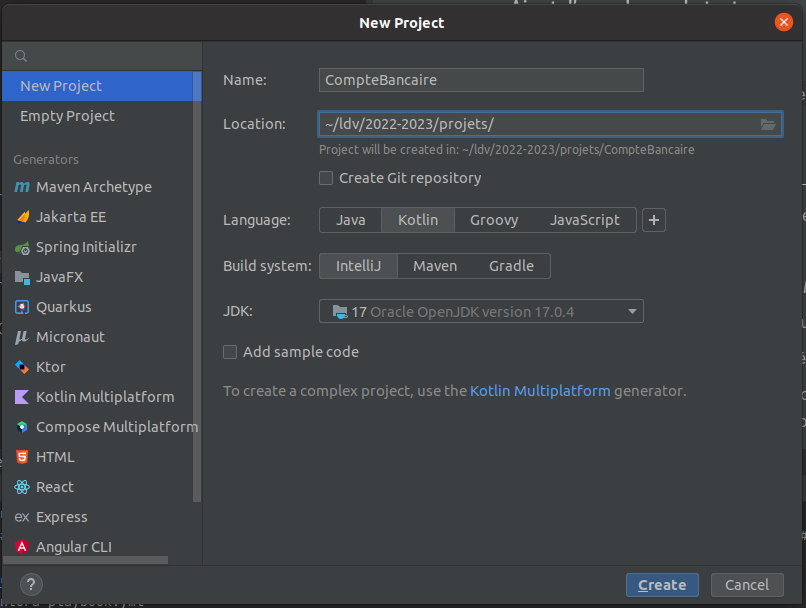Screen dimensions: 806x608
Task: Select Empty Project in left list
Action: 98,116
